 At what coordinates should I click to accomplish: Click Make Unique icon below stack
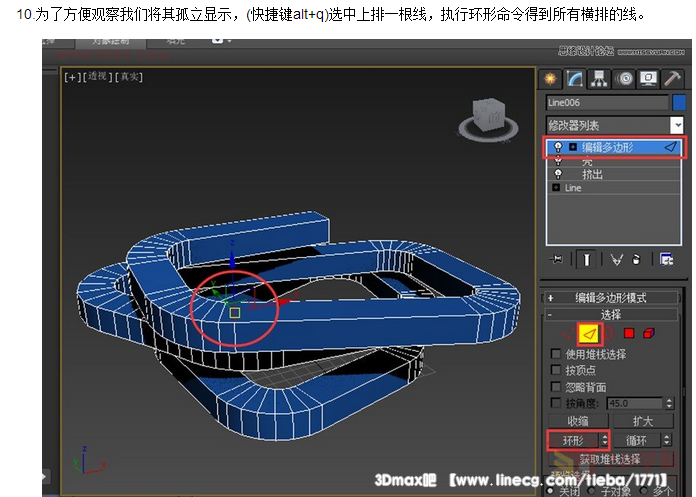click(616, 259)
